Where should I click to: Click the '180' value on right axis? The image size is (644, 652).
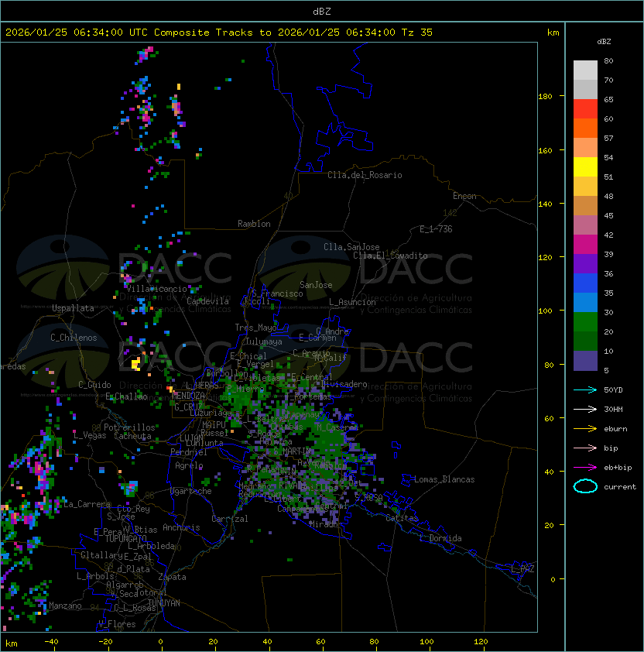[545, 97]
